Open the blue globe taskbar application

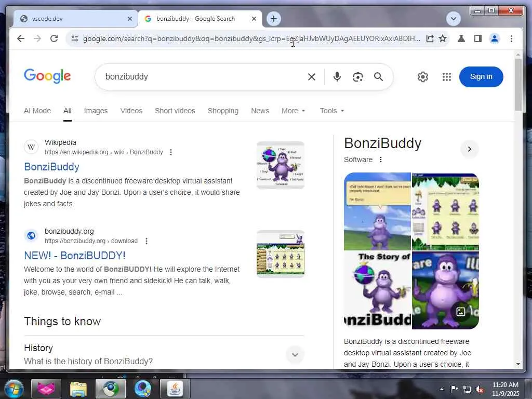(x=142, y=389)
